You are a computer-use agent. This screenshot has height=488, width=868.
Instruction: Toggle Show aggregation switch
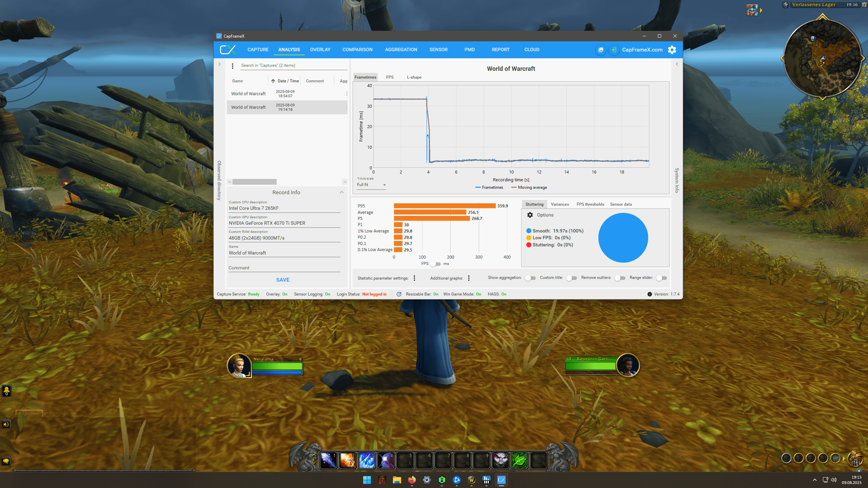pyautogui.click(x=530, y=278)
